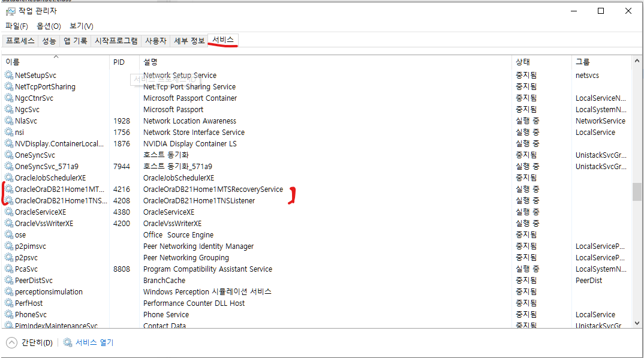The image size is (644, 358).
Task: Click the PcaSvc service gear icon
Action: click(x=9, y=269)
